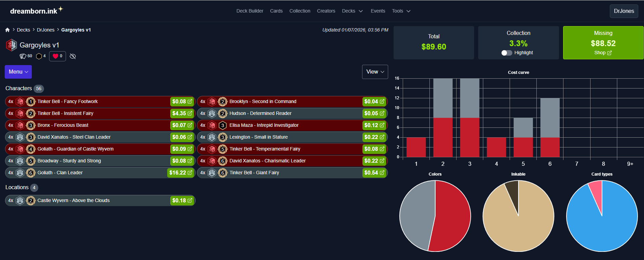The image size is (644, 260).
Task: Click the Characters count badge 56
Action: pyautogui.click(x=39, y=89)
